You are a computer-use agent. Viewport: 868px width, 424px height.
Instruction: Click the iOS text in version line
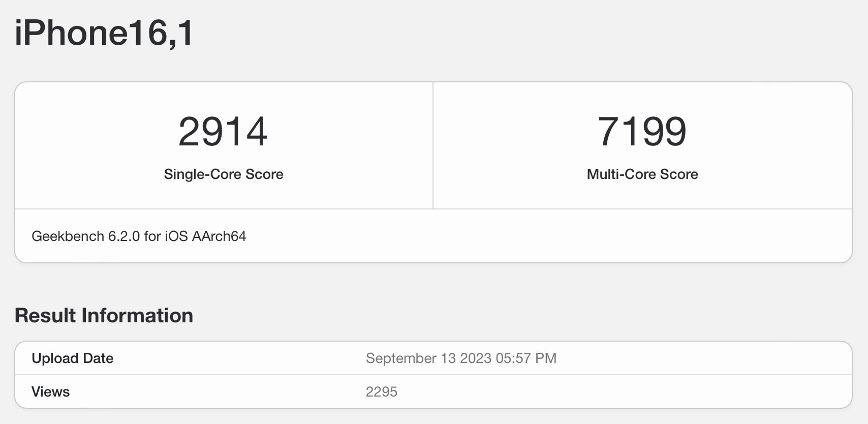tap(176, 236)
